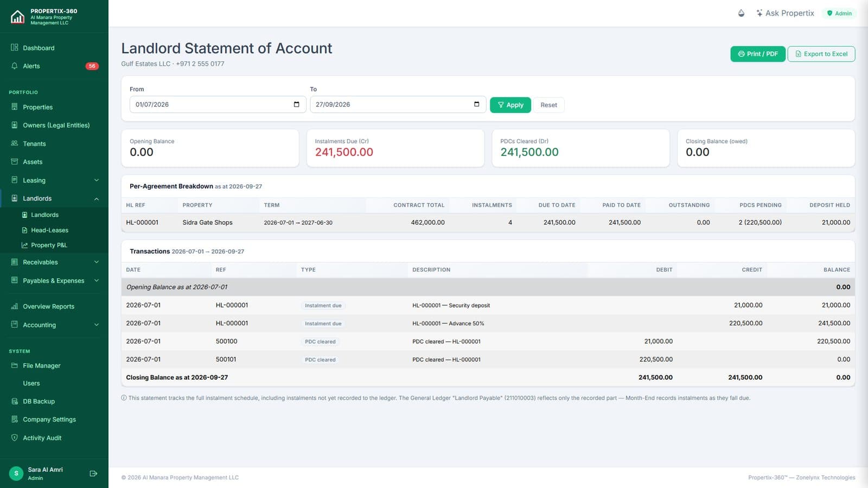Image resolution: width=868 pixels, height=488 pixels.
Task: Click the File Manager folder icon
Action: point(15,365)
